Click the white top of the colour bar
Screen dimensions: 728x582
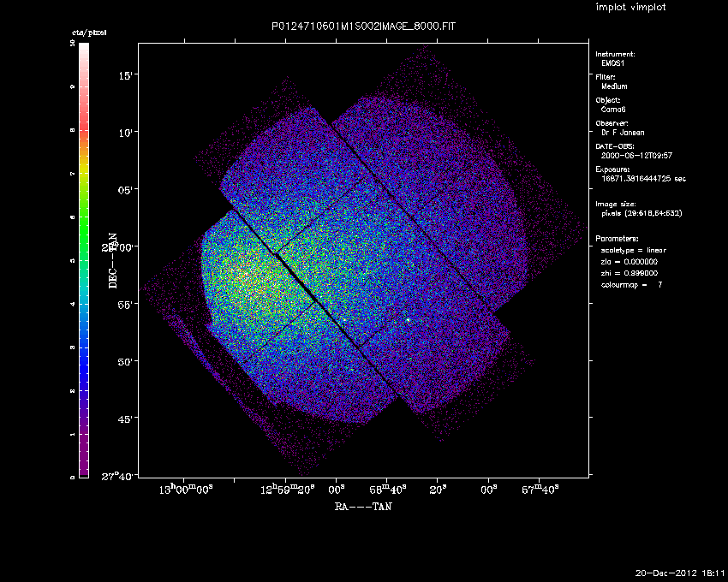pyautogui.click(x=84, y=48)
